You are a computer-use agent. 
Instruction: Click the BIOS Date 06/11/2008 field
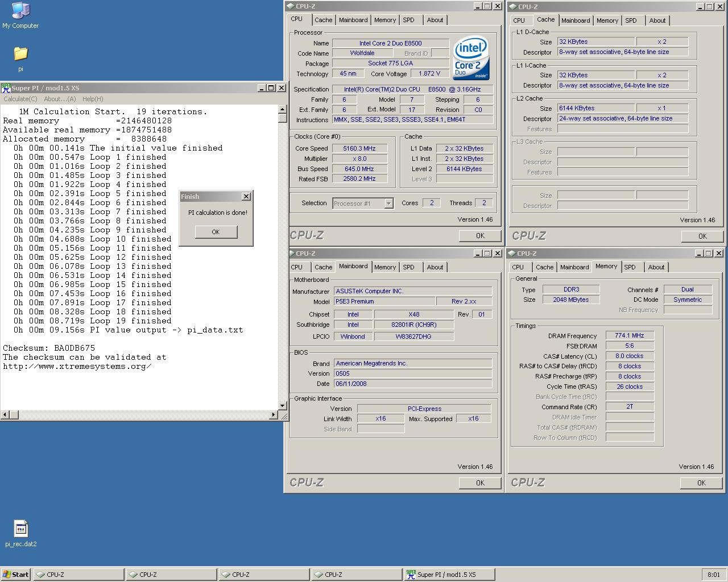click(413, 384)
